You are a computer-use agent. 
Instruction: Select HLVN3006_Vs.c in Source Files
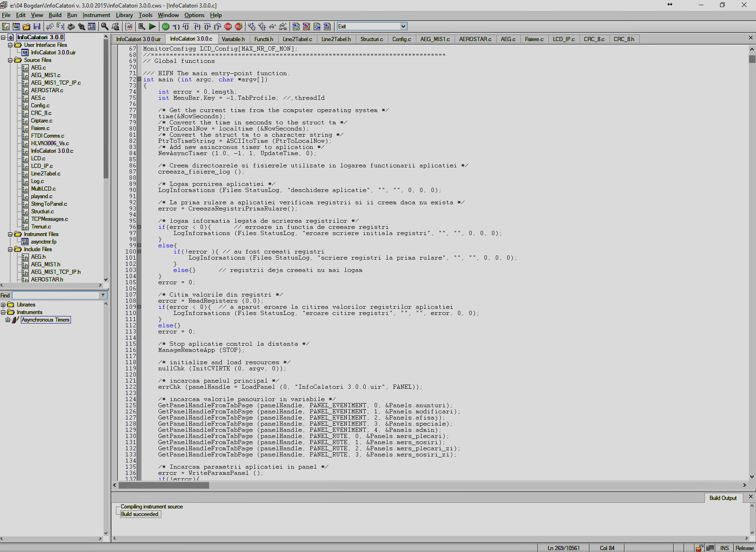point(50,143)
